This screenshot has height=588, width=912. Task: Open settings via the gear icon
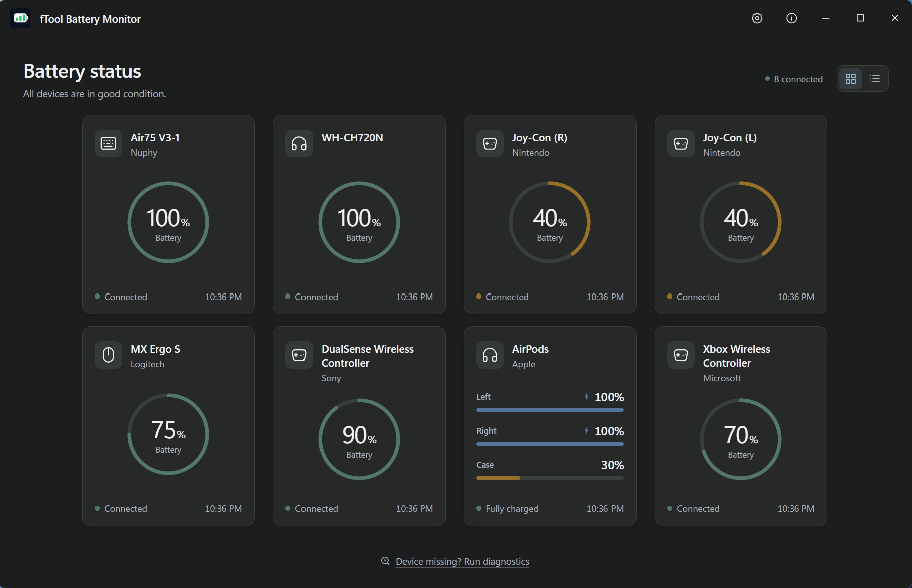coord(757,18)
